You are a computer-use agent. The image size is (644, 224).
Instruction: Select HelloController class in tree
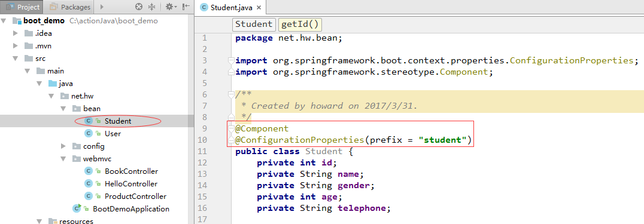coord(130,184)
